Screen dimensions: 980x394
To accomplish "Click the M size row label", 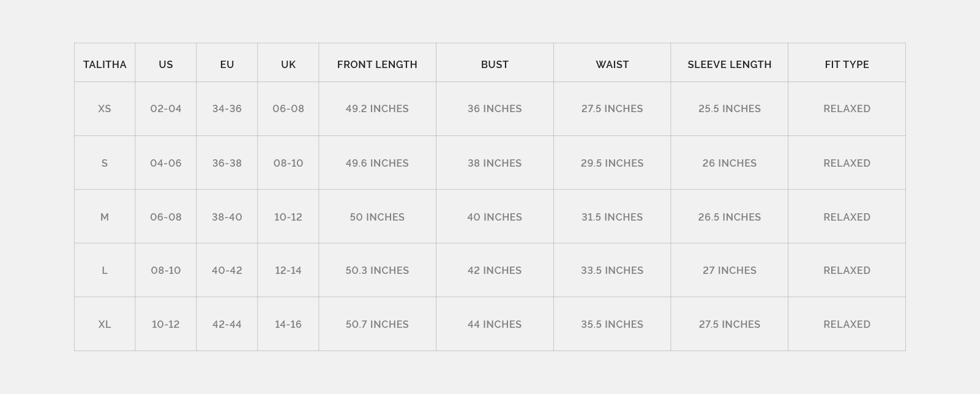I will [105, 217].
